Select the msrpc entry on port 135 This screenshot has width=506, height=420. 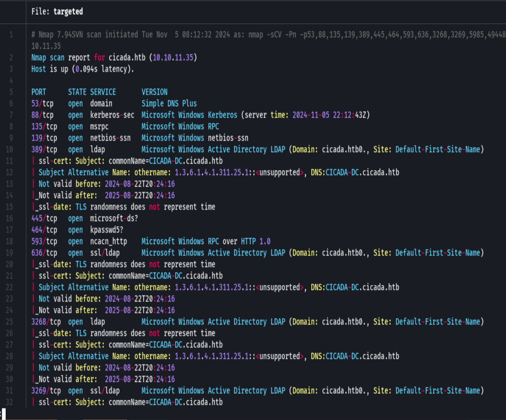click(x=100, y=127)
